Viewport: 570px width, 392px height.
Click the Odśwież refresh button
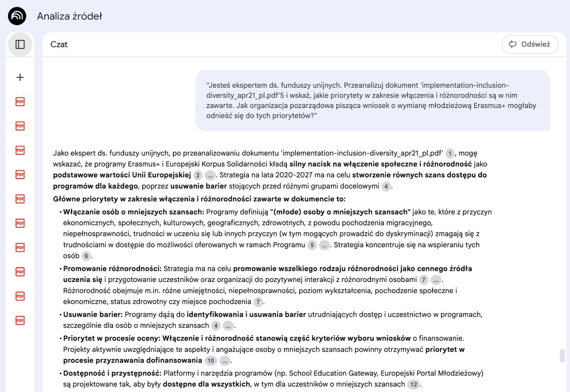pyautogui.click(x=530, y=44)
